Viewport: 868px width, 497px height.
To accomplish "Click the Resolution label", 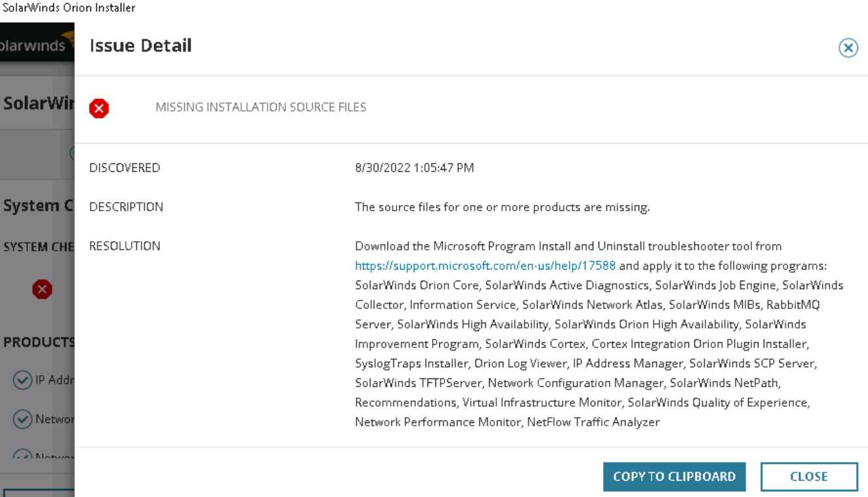I will (x=125, y=247).
